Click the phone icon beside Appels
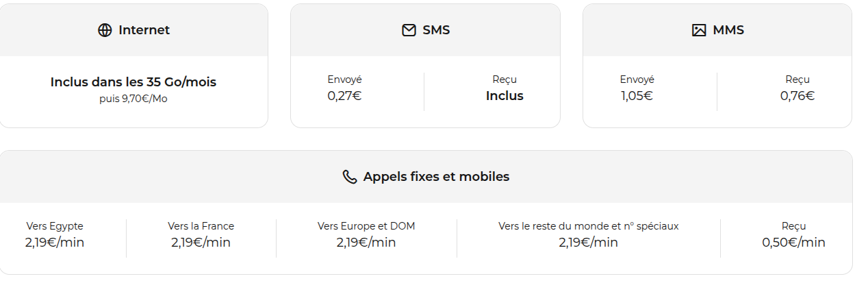868x283 pixels. (350, 177)
